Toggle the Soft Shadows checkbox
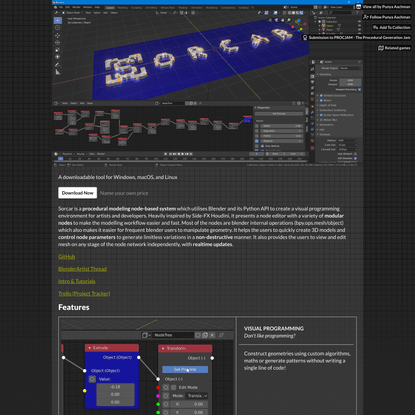Image resolution: width=415 pixels, height=415 pixels. point(355,158)
